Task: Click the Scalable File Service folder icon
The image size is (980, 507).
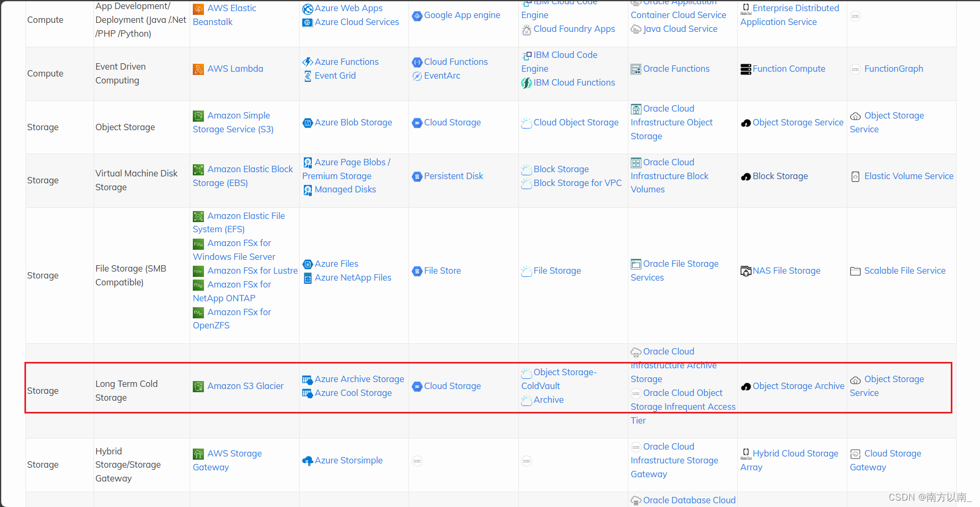Action: click(855, 271)
